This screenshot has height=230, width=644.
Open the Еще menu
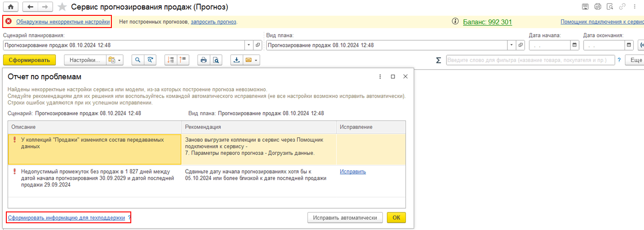pyautogui.click(x=635, y=60)
